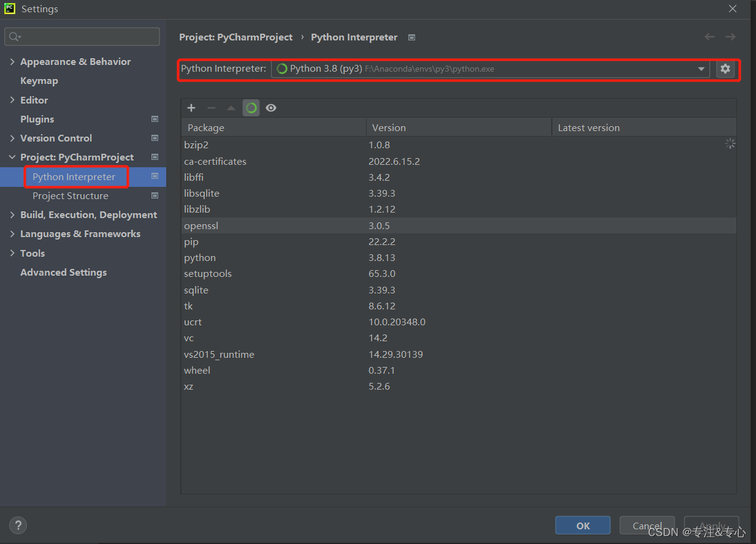Expand the Version Control section
Screen dimensions: 756x544
pos(12,138)
